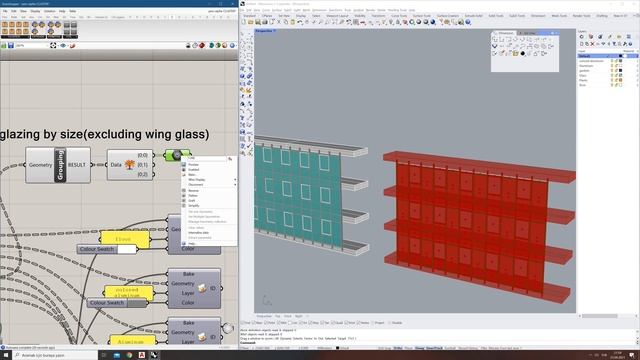Click the black sphere icon in floating toolbar
The height and width of the screenshot is (360, 640).
[x=522, y=53]
